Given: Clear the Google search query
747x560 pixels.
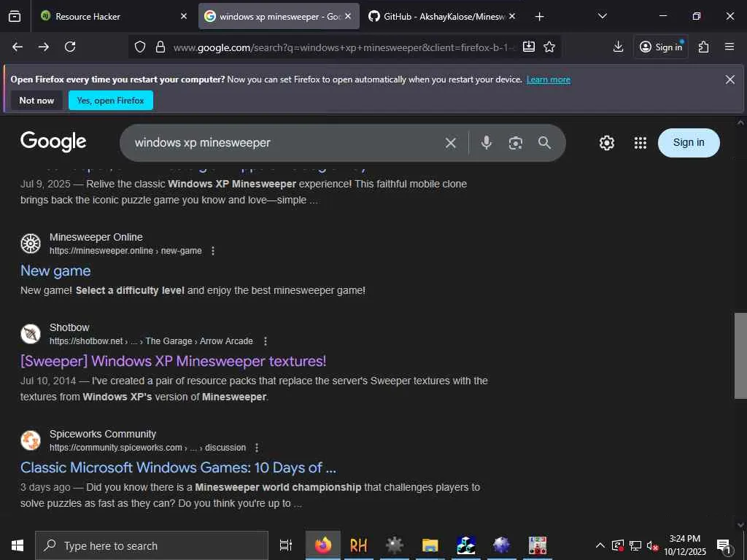Looking at the screenshot, I should tap(451, 143).
